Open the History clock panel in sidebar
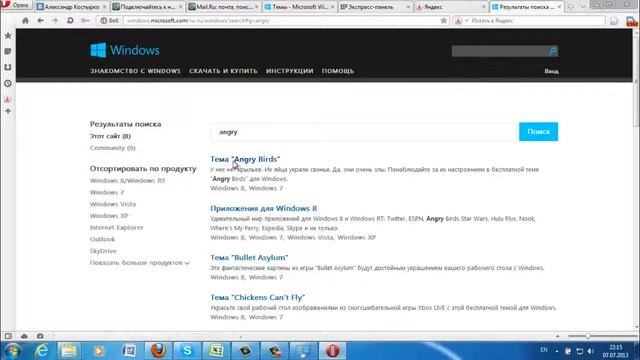Screen dimensions: 640x360 [8, 83]
